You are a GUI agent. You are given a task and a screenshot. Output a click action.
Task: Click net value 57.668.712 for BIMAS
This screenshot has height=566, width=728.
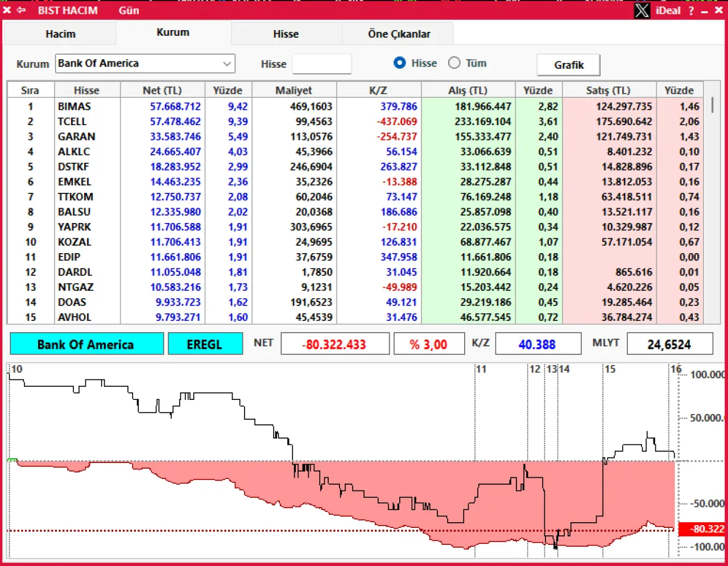pyautogui.click(x=175, y=106)
